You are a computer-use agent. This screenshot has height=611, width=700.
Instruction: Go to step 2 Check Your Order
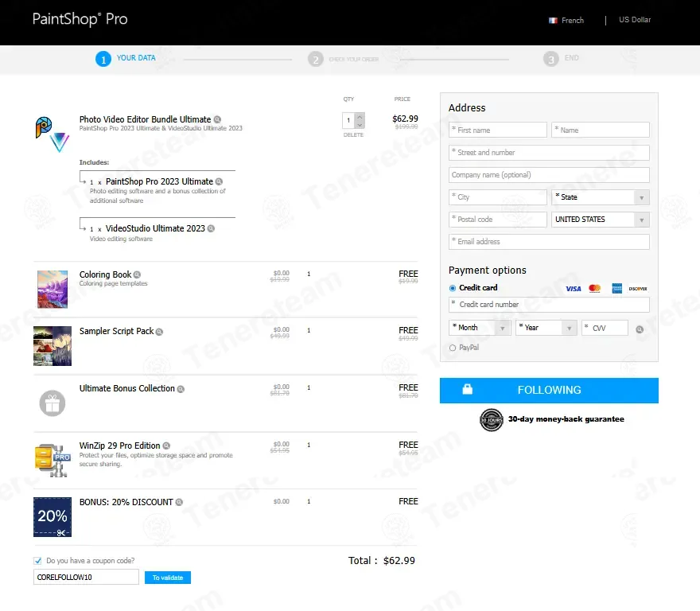click(x=344, y=59)
